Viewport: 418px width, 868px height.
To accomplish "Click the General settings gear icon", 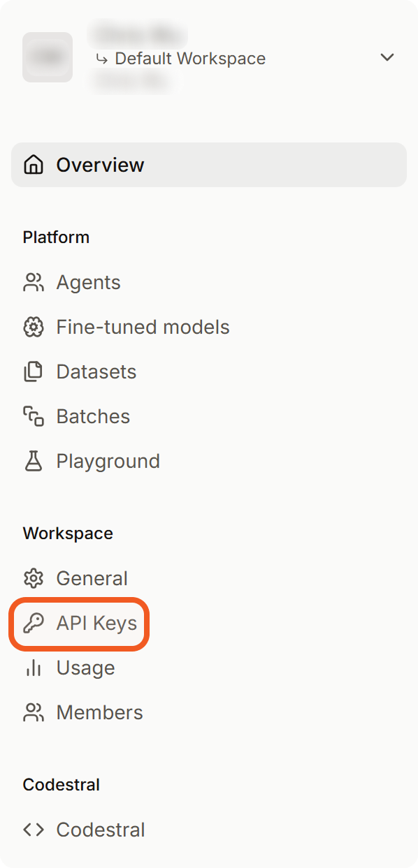I will 33,578.
